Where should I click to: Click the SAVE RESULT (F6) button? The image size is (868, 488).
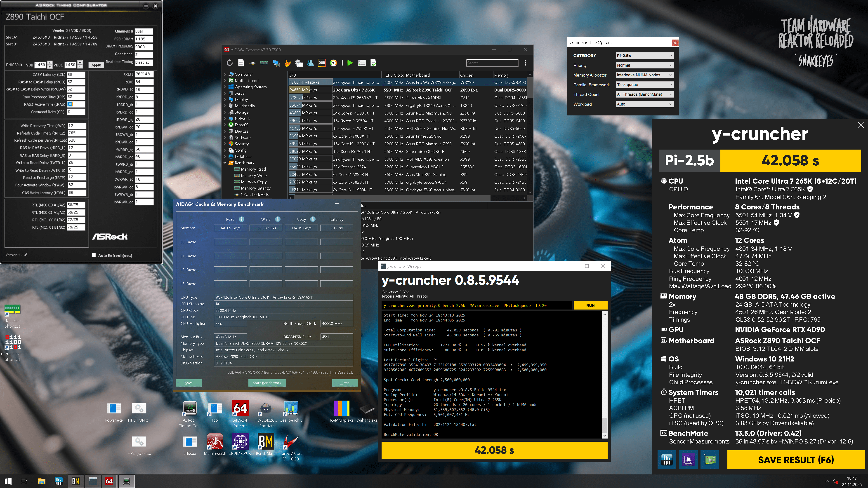(x=796, y=459)
